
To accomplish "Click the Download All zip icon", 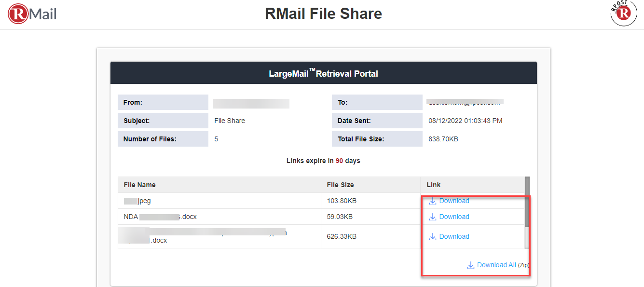I will pyautogui.click(x=470, y=265).
